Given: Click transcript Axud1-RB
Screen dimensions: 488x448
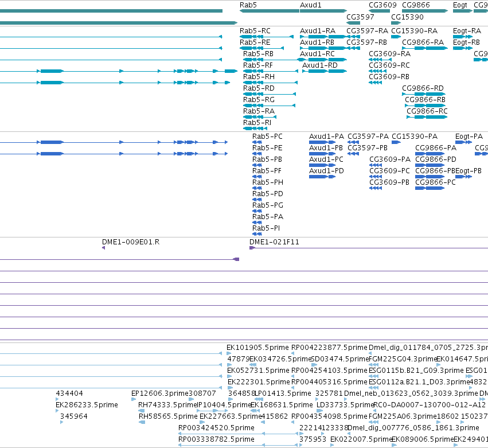Looking at the screenshot, I should (x=317, y=42).
